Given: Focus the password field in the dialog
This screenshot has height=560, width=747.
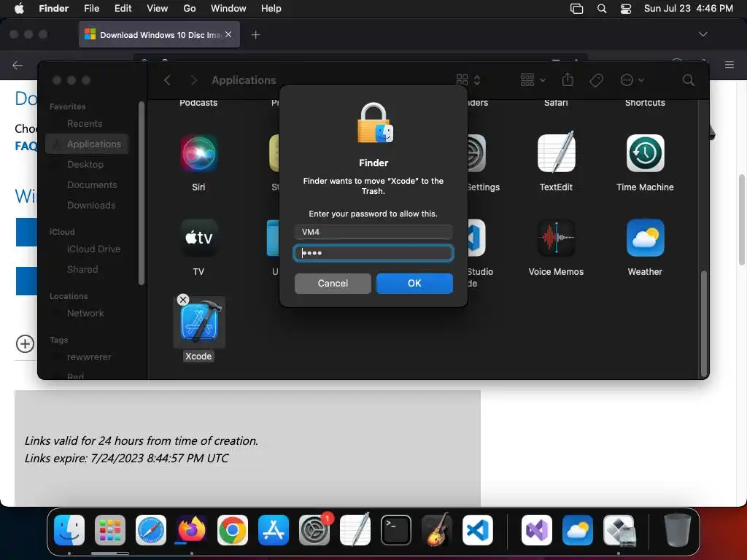Looking at the screenshot, I should click(x=373, y=253).
